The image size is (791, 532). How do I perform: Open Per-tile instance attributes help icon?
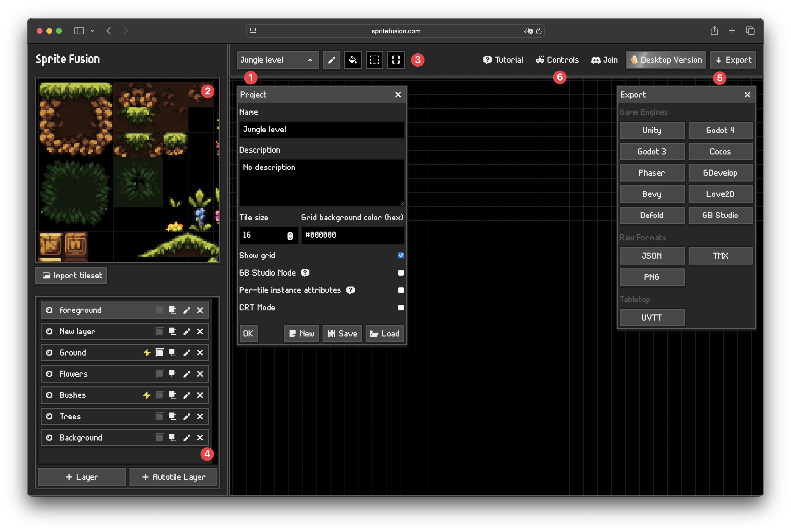[350, 290]
